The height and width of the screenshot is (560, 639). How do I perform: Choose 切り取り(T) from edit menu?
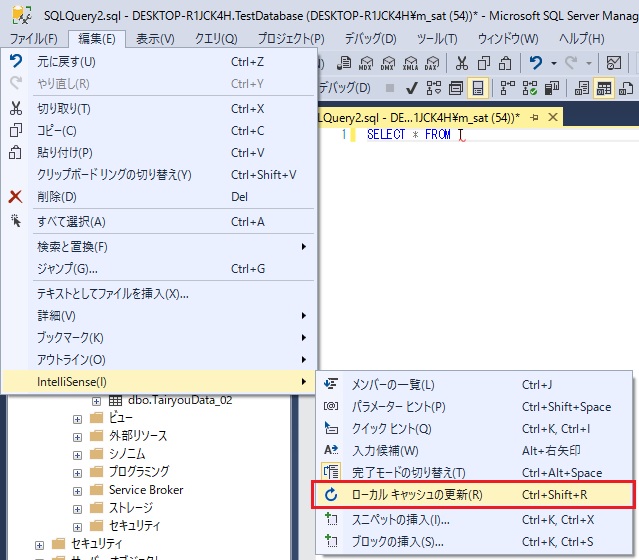(159, 109)
